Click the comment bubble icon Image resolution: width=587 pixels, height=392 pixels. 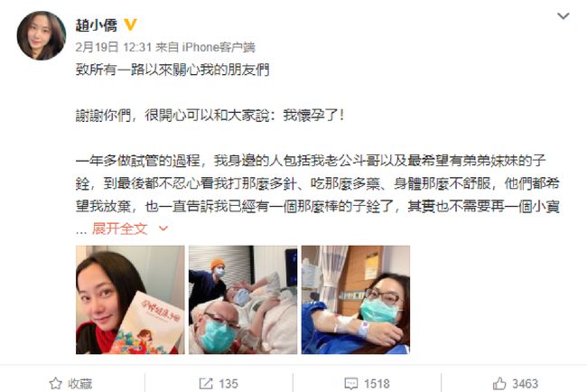(x=350, y=383)
